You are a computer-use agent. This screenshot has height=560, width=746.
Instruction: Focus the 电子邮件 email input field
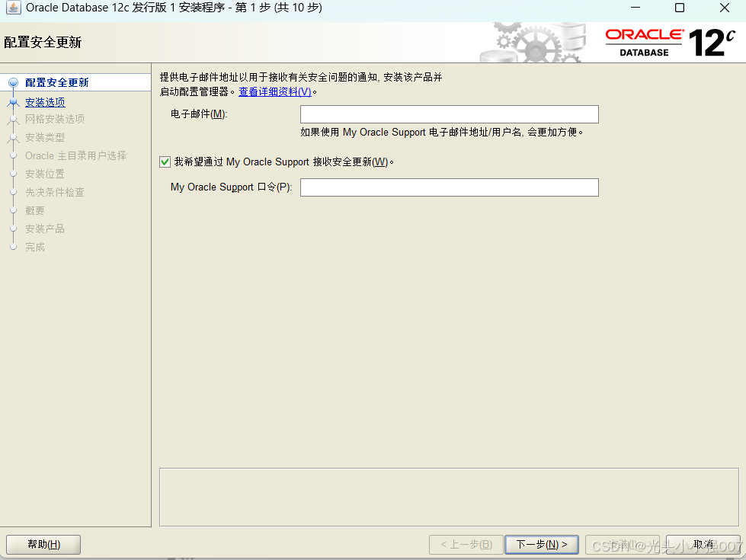click(449, 114)
